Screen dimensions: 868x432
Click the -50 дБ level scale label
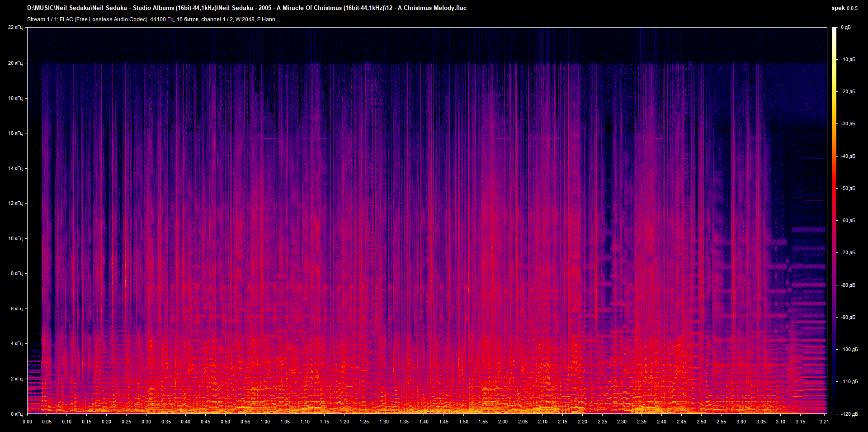[847, 188]
